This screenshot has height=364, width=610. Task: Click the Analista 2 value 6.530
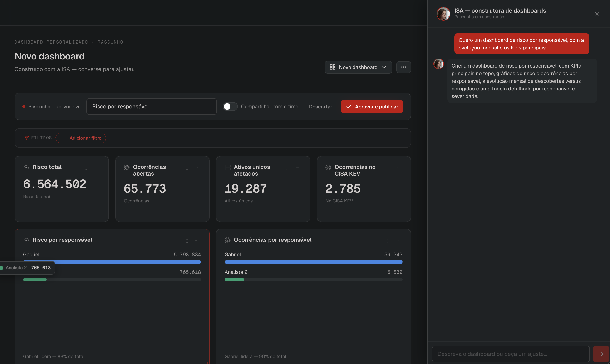[395, 272]
